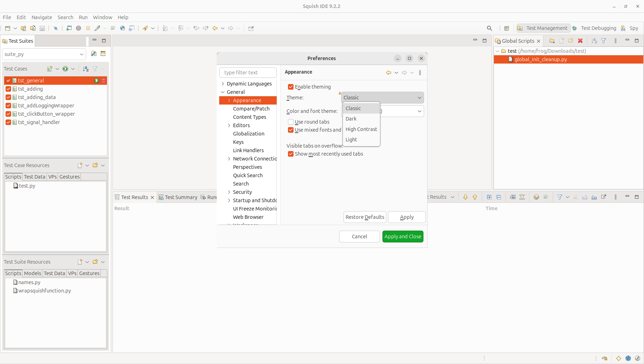Open the Color and font theme combo box

click(x=382, y=111)
